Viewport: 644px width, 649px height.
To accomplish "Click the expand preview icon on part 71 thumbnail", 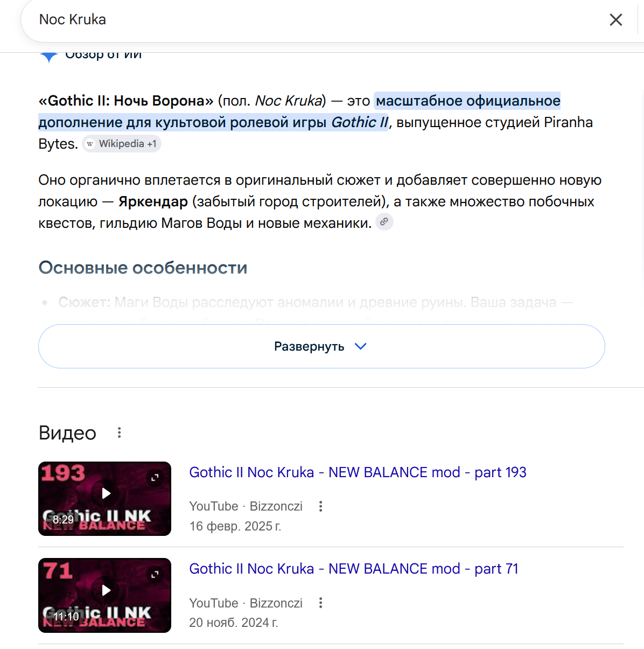I will [x=155, y=575].
